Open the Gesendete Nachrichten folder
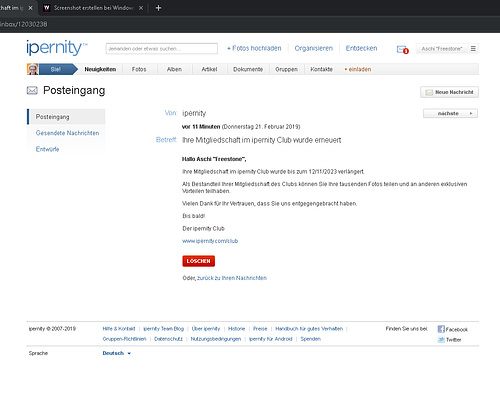Image resolution: width=500 pixels, height=398 pixels. click(x=67, y=133)
